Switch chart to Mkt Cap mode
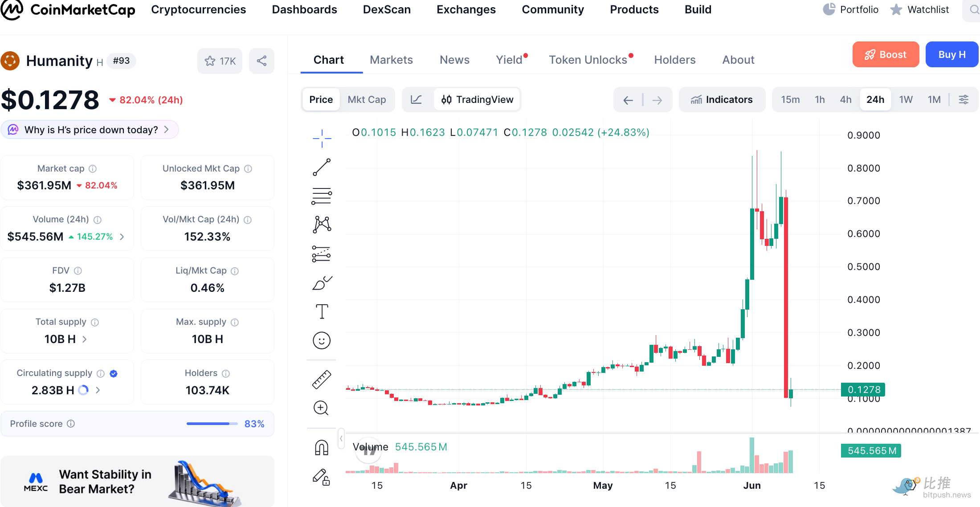 point(367,99)
